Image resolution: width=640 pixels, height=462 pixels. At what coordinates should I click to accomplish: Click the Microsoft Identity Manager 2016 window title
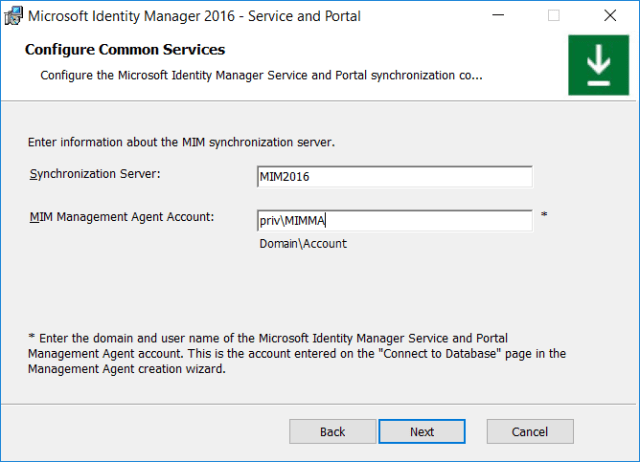[193, 16]
